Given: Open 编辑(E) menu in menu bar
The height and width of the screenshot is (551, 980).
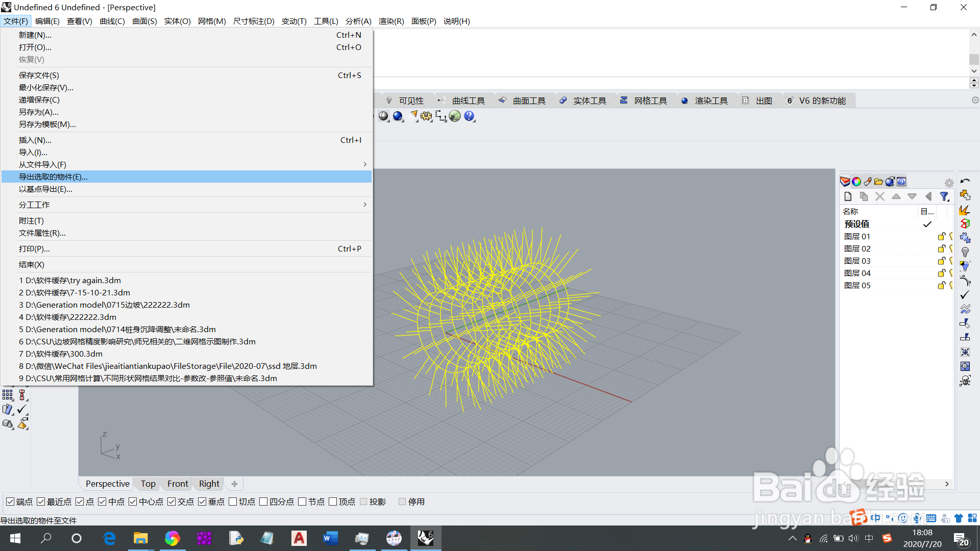Looking at the screenshot, I should [x=47, y=21].
